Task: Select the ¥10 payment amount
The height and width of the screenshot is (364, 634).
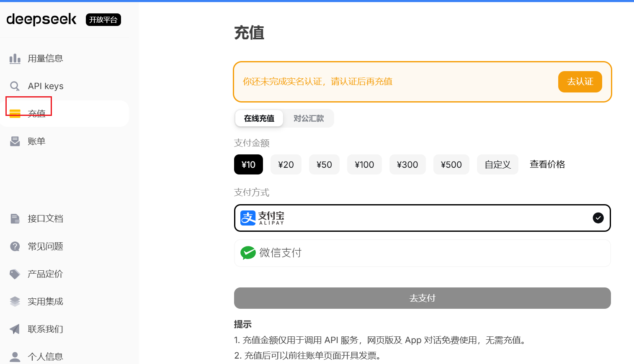Action: 248,164
